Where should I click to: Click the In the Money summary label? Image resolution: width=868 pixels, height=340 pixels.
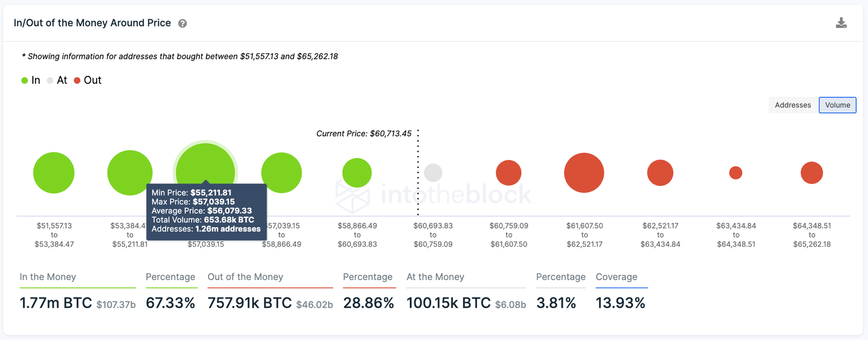coord(48,277)
